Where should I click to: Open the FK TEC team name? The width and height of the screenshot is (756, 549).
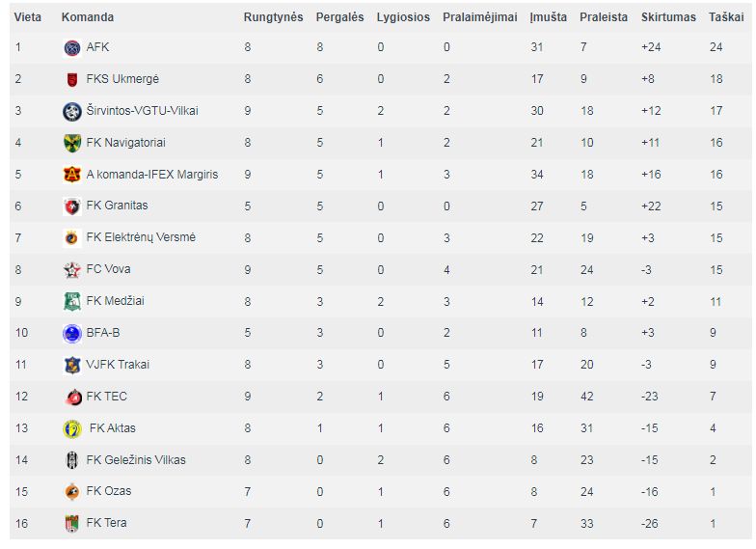[106, 397]
